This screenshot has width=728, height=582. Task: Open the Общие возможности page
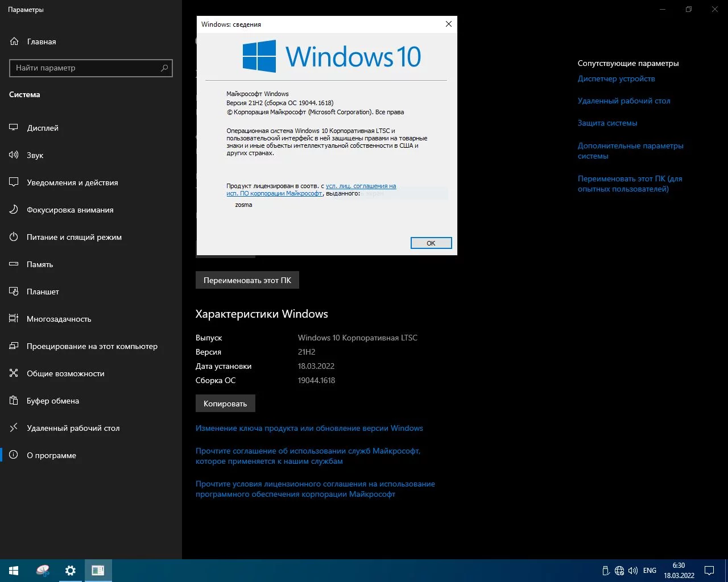click(x=91, y=373)
